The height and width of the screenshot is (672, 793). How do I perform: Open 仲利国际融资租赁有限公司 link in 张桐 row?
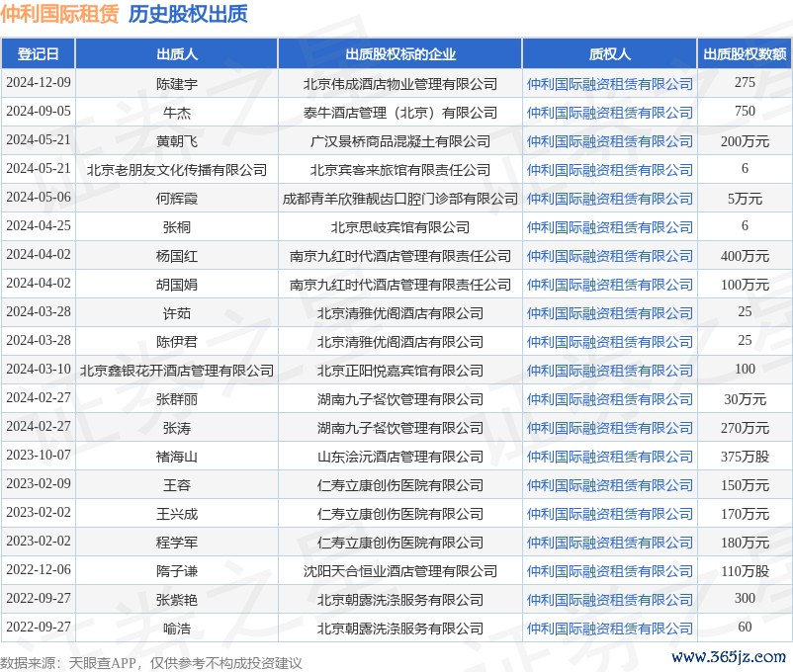[609, 227]
